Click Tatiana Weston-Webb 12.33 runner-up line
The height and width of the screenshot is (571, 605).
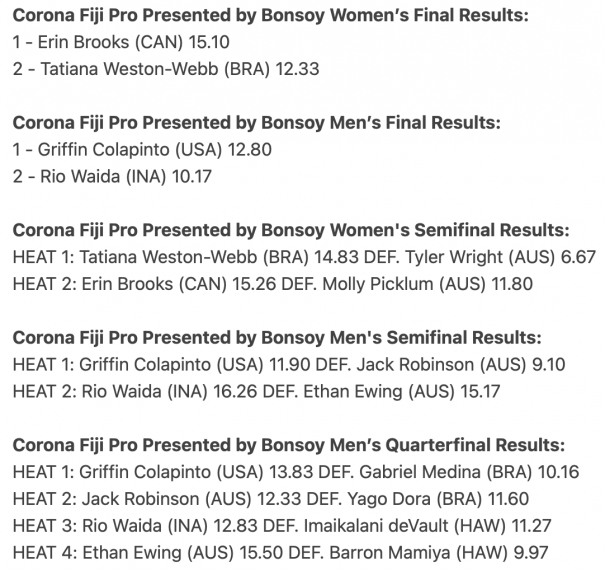166,69
